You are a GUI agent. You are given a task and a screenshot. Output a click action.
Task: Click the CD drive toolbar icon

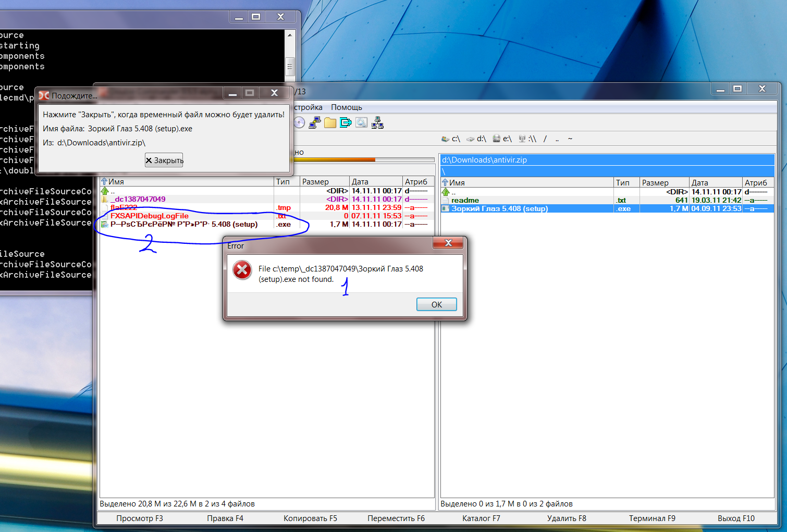(x=299, y=123)
